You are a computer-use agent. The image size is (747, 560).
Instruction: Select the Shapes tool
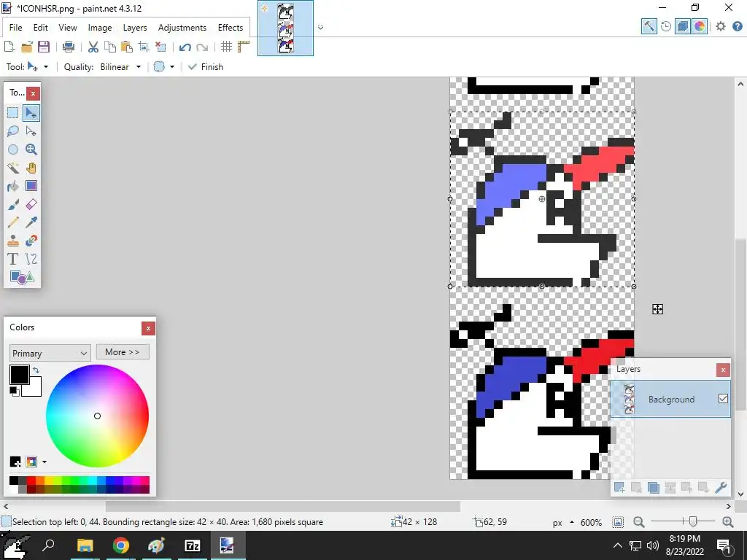tap(22, 277)
